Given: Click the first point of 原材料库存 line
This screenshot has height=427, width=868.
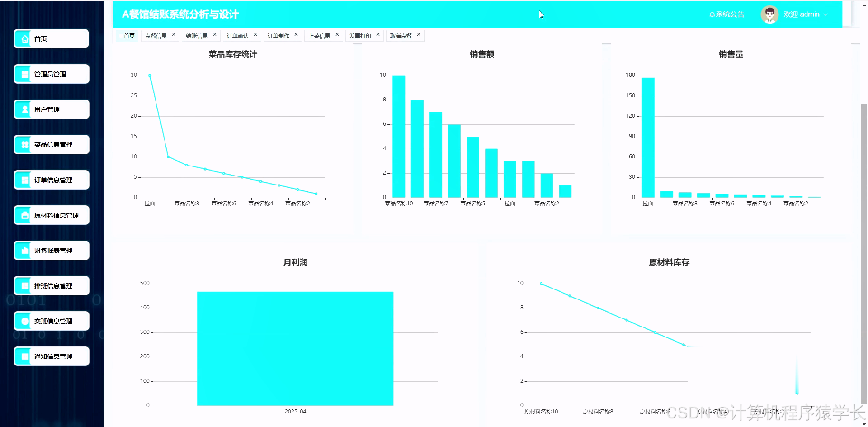Looking at the screenshot, I should coord(541,284).
